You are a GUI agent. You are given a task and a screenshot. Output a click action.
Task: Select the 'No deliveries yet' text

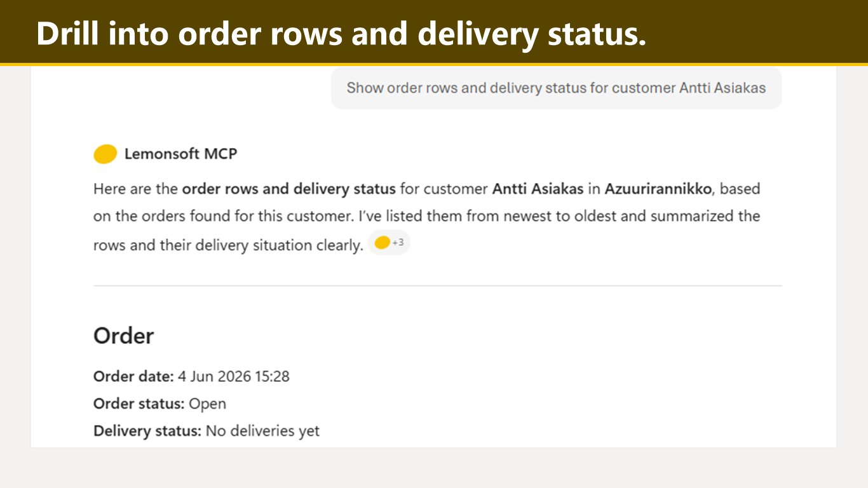pyautogui.click(x=262, y=431)
